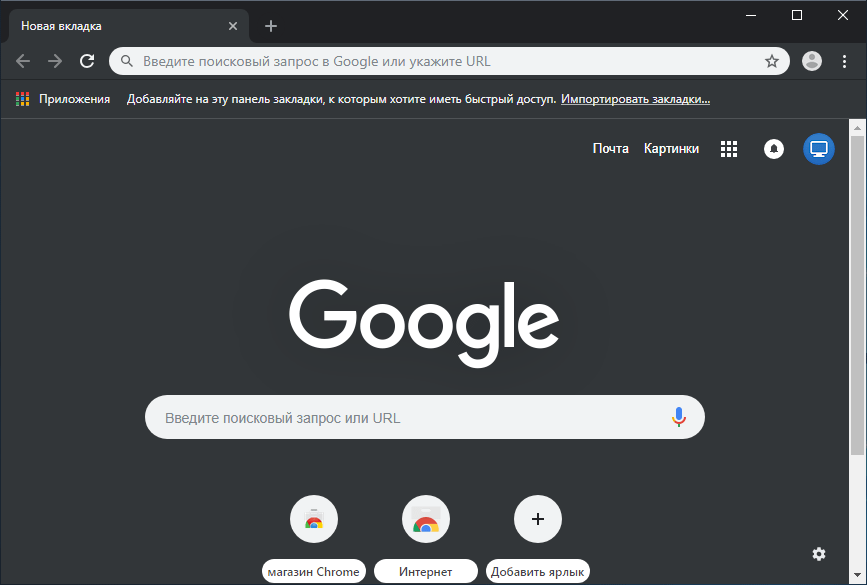Open the магазин Chrome shortcut tile
The width and height of the screenshot is (867, 585).
[314, 519]
